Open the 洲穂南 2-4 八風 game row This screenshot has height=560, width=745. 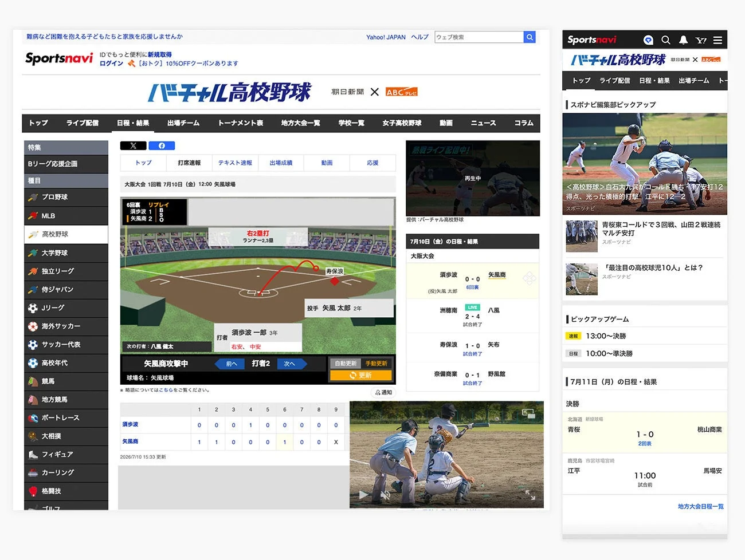tap(473, 316)
